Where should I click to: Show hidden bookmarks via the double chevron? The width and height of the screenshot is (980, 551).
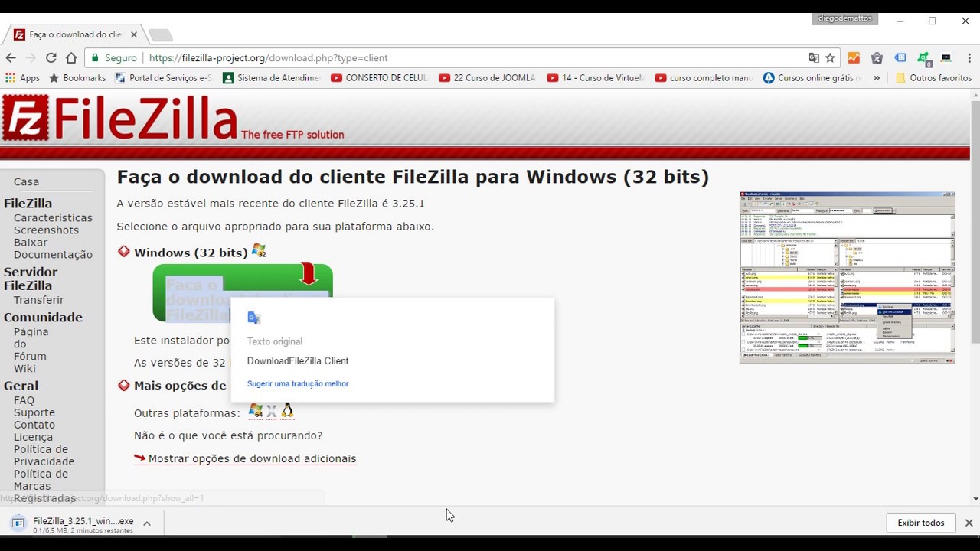(x=877, y=77)
